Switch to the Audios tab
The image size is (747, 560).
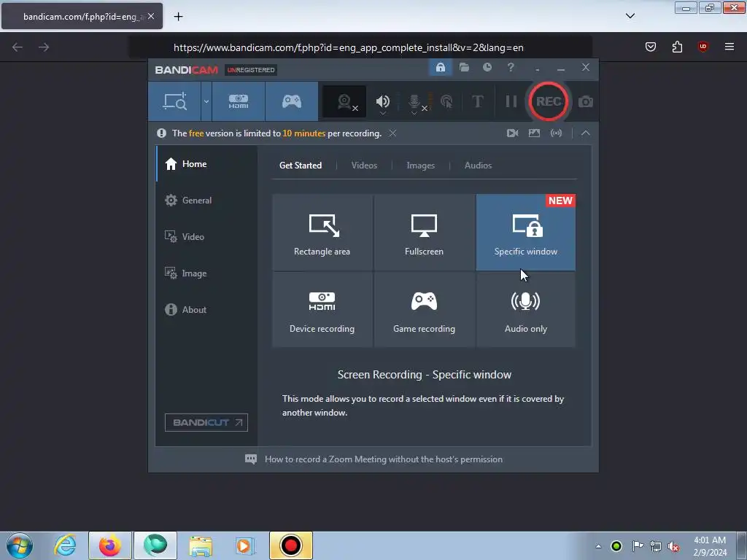click(478, 166)
